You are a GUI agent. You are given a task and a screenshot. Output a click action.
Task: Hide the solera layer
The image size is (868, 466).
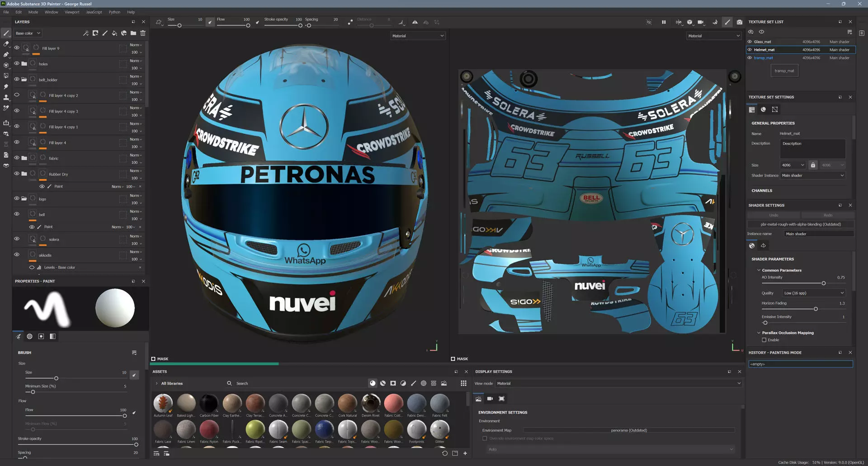pyautogui.click(x=17, y=239)
